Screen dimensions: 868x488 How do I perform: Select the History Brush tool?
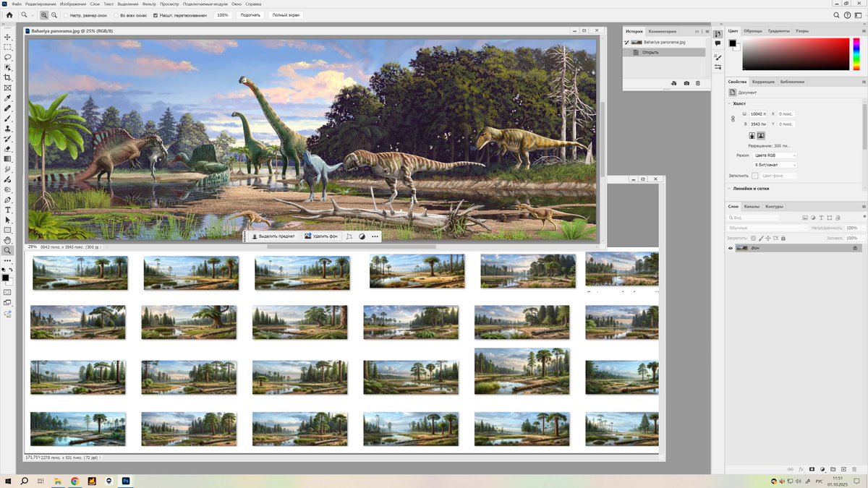[8, 138]
